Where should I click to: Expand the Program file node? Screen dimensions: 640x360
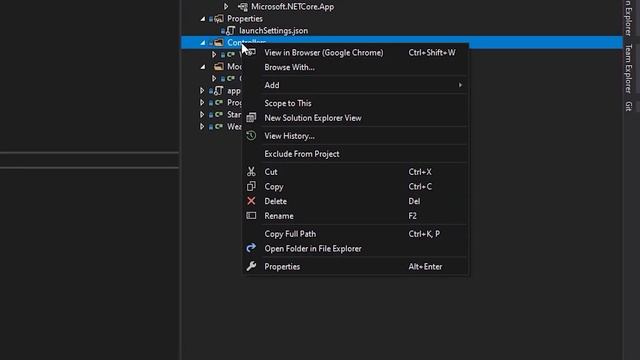click(x=202, y=102)
